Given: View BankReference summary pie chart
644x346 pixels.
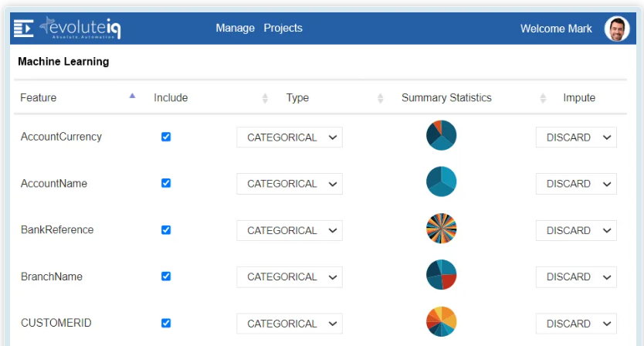Looking at the screenshot, I should 441,229.
